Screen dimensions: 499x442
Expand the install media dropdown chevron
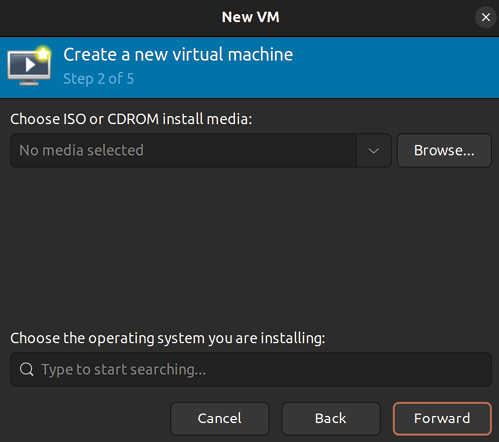(x=374, y=151)
